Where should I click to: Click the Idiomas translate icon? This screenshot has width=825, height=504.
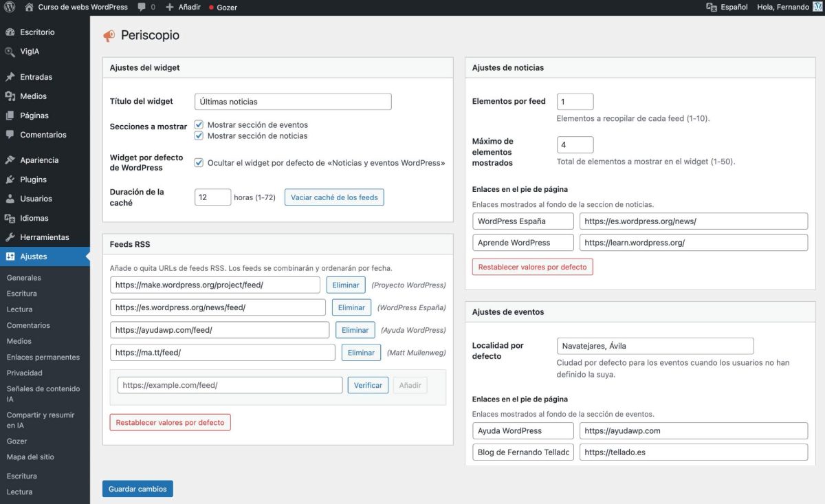pyautogui.click(x=10, y=218)
